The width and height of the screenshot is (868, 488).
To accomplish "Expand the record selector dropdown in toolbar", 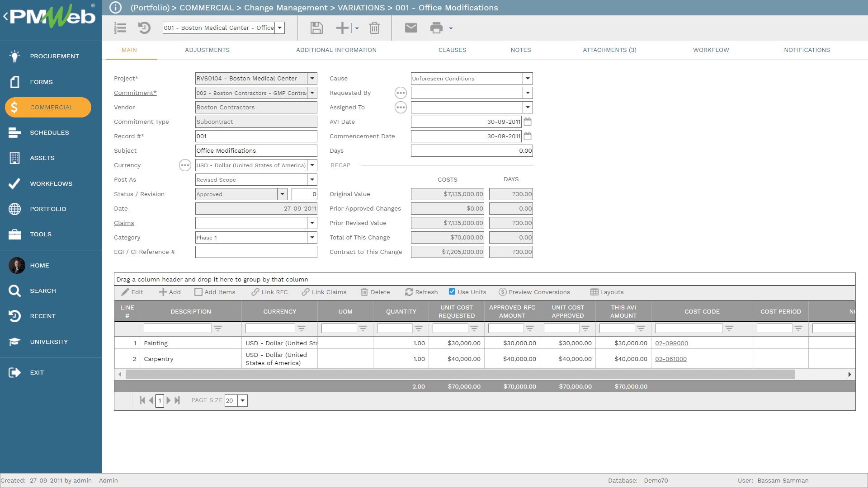I will click(x=280, y=28).
